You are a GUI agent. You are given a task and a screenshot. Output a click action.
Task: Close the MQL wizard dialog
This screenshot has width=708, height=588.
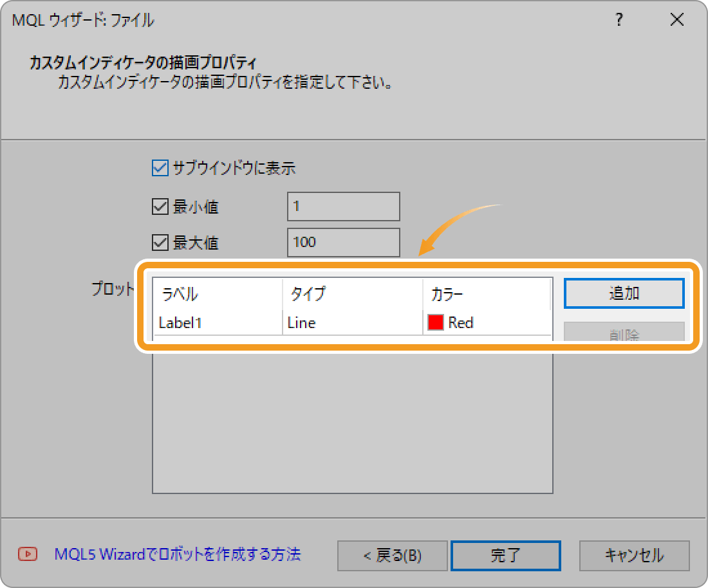point(677,19)
